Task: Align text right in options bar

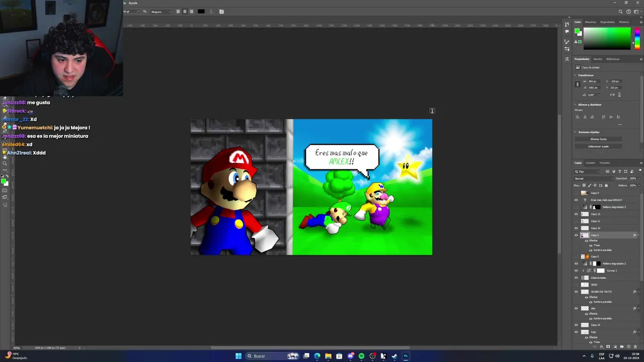Action: coord(192,11)
